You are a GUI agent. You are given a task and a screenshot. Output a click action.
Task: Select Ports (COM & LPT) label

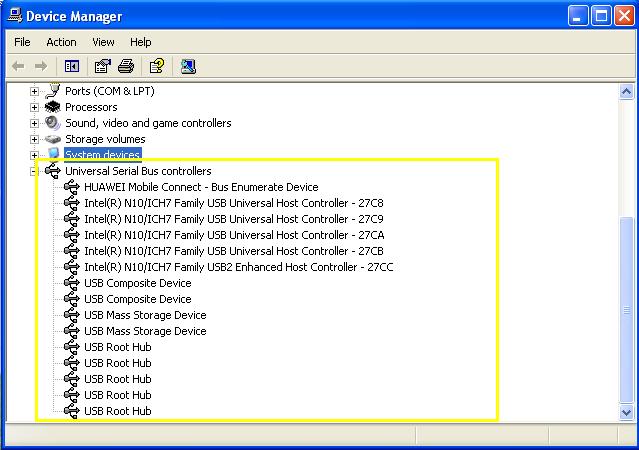coord(110,91)
